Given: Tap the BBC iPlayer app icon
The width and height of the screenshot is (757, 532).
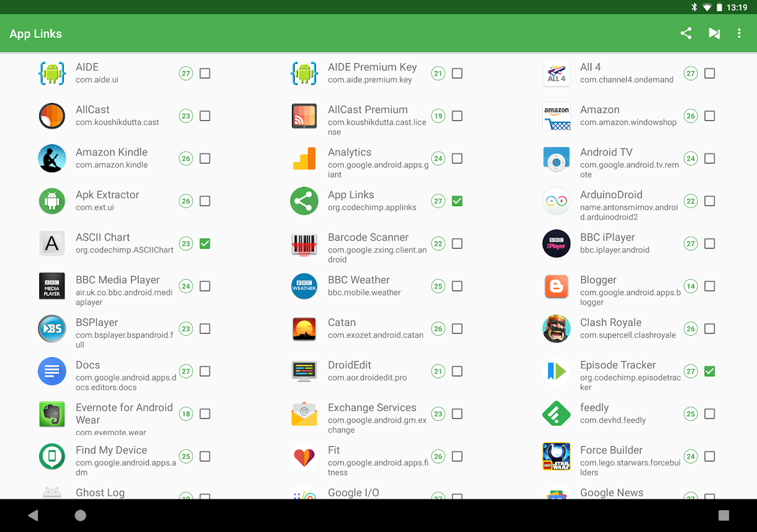Looking at the screenshot, I should click(557, 243).
